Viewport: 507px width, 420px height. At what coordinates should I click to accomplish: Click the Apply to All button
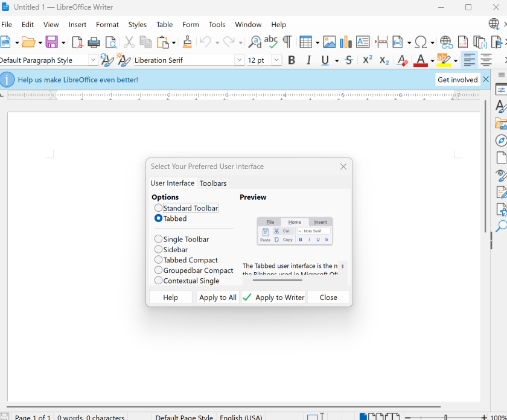pyautogui.click(x=218, y=297)
